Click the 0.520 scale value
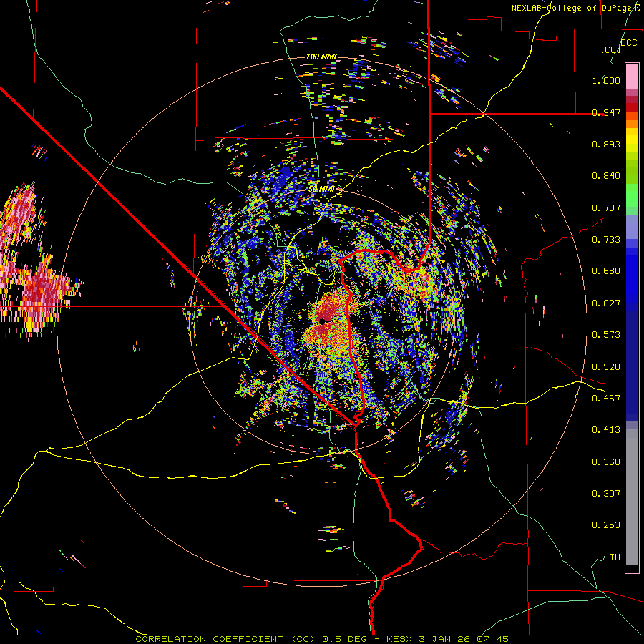 click(606, 367)
